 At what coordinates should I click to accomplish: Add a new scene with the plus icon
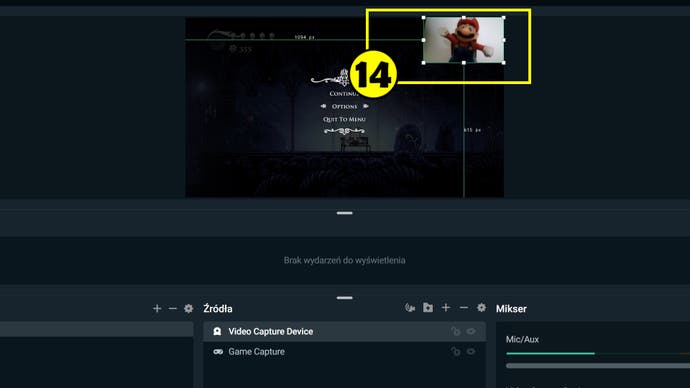tap(157, 308)
